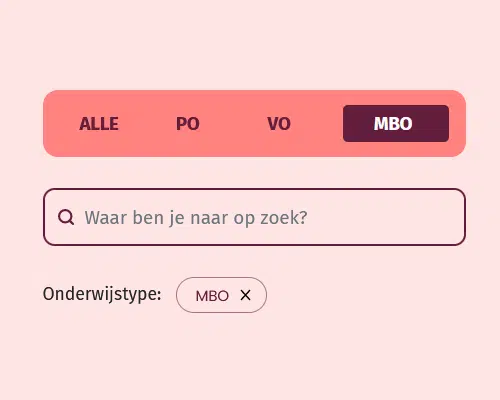Click the search box placeholder text
This screenshot has height=400, width=500.
point(196,218)
